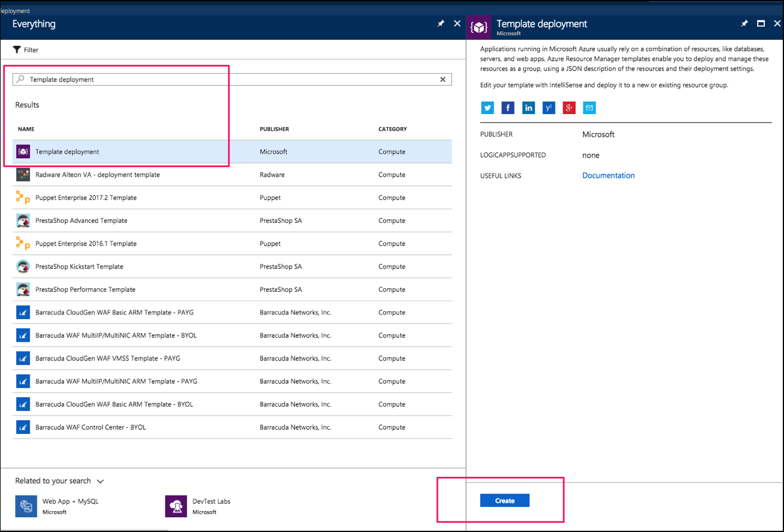The height and width of the screenshot is (532, 784).
Task: Click the Twitter share icon
Action: 487,108
